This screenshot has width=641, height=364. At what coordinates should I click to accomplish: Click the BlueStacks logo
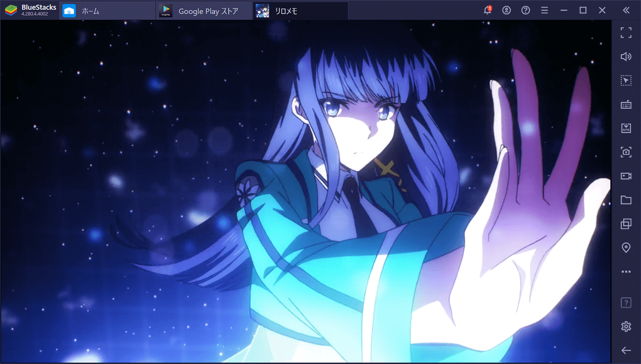[x=11, y=10]
